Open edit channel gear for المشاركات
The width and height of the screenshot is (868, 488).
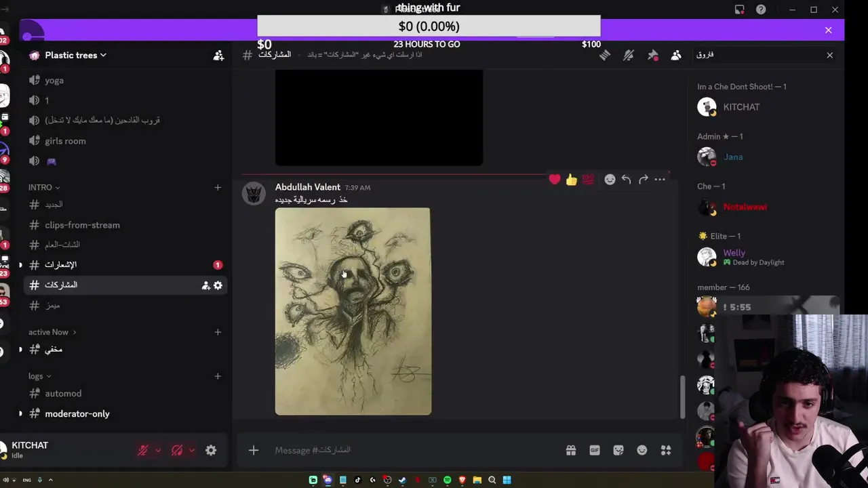(218, 285)
